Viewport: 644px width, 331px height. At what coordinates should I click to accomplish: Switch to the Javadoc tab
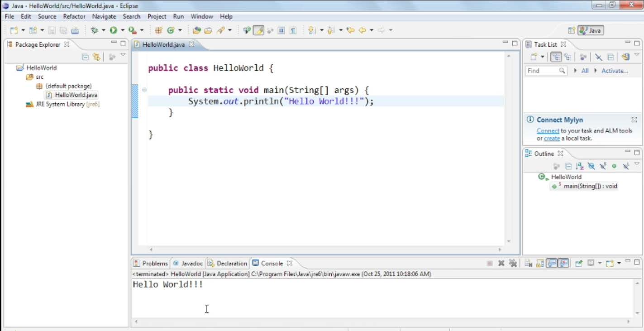pyautogui.click(x=188, y=263)
